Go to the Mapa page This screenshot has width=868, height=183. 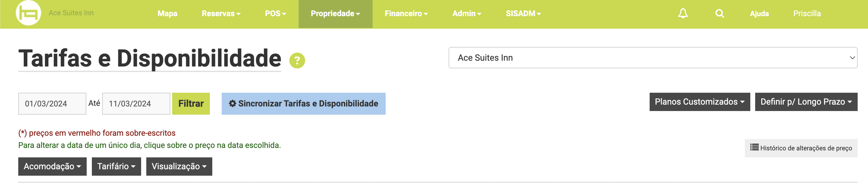coord(168,13)
